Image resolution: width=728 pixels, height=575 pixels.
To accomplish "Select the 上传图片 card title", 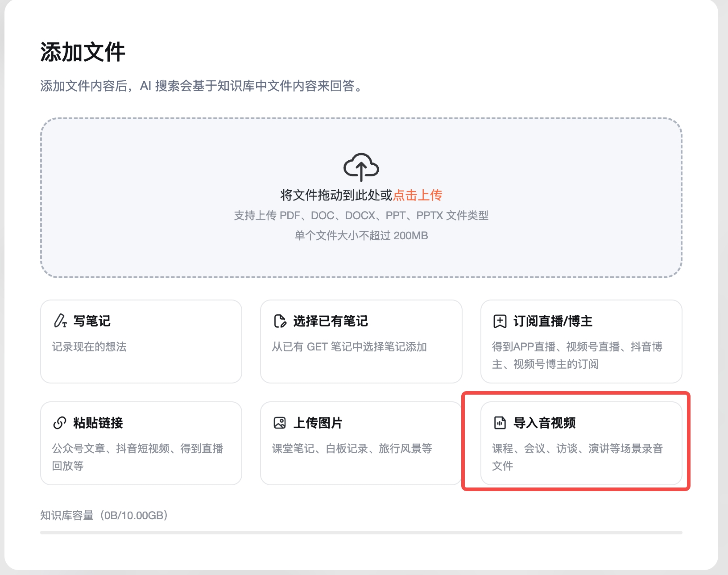I will click(318, 423).
